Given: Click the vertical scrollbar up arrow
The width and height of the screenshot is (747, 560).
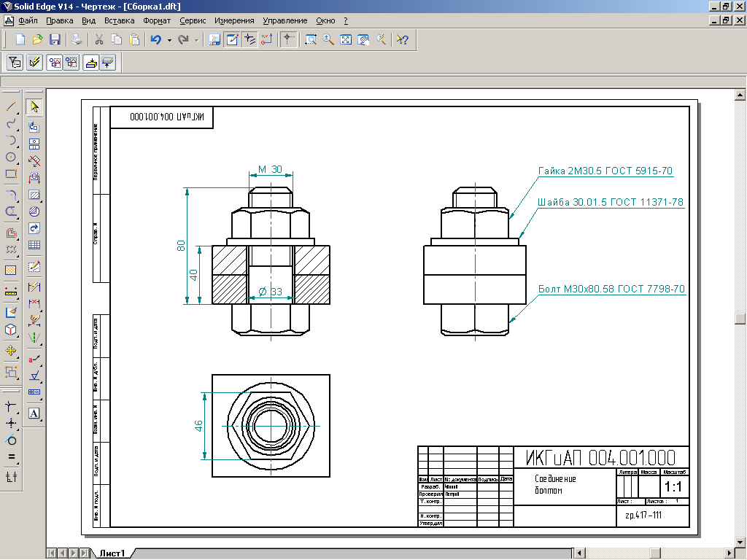Looking at the screenshot, I should pyautogui.click(x=740, y=95).
